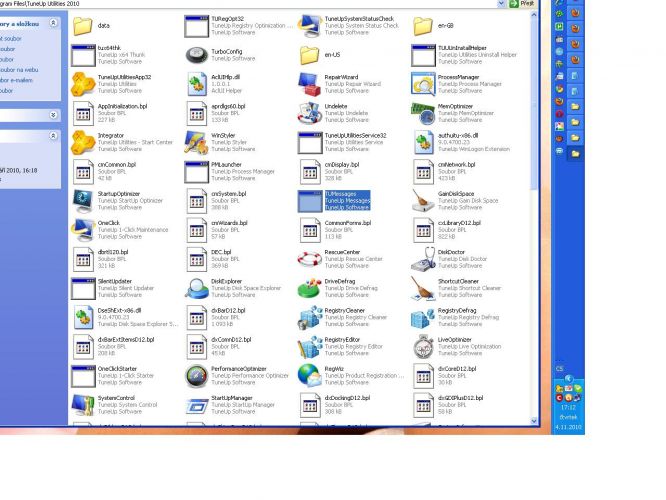
Task: Select the DEC.bpl file name
Action: click(221, 252)
